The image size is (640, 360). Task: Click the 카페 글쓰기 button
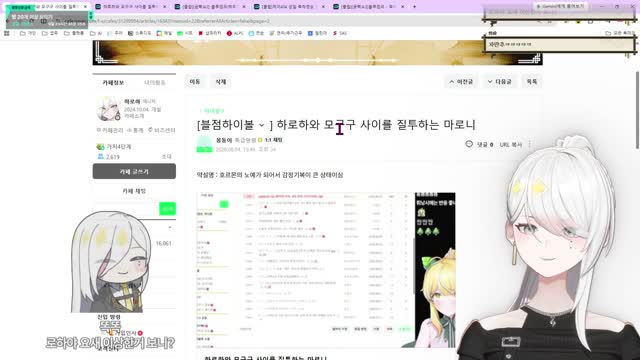tap(134, 171)
